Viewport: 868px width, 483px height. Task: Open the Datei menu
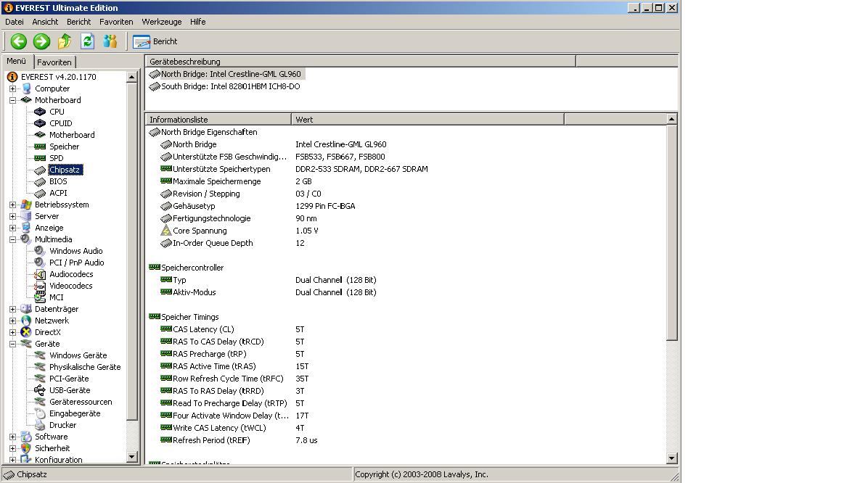(x=15, y=22)
